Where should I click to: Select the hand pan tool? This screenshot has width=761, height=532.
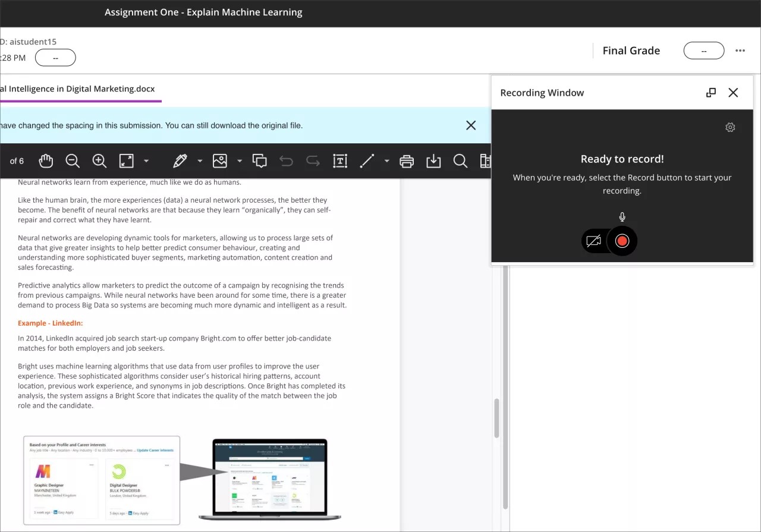pyautogui.click(x=46, y=160)
